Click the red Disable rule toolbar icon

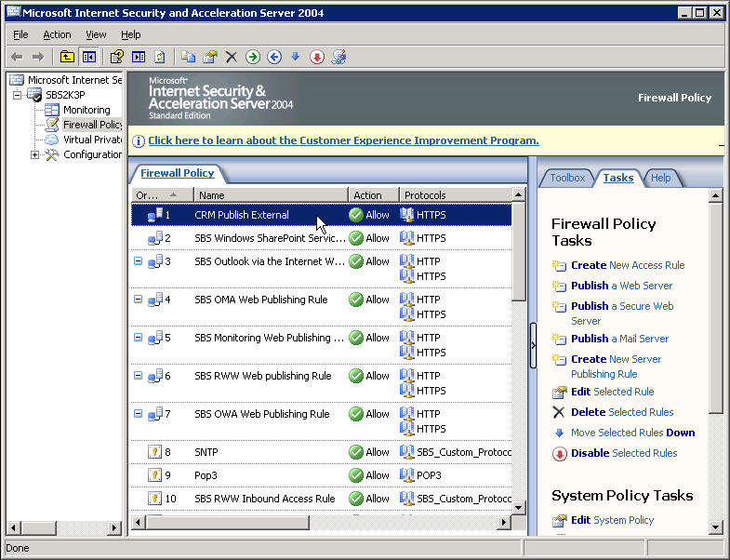[317, 58]
